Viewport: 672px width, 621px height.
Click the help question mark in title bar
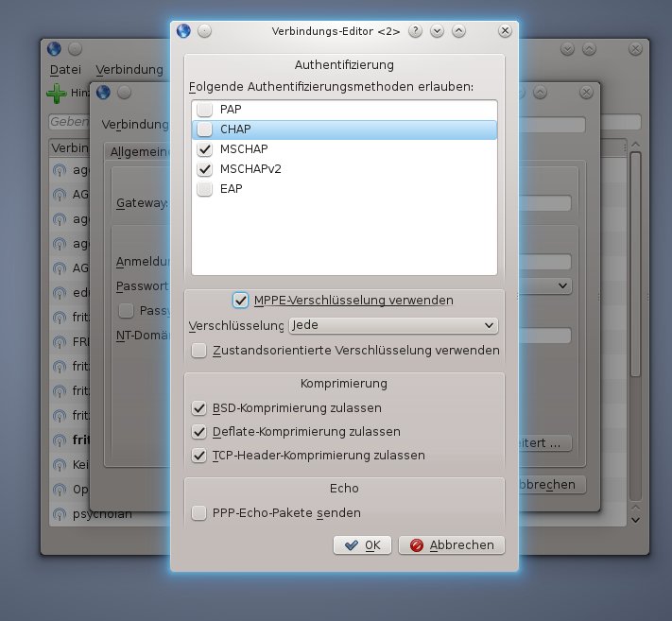click(415, 30)
